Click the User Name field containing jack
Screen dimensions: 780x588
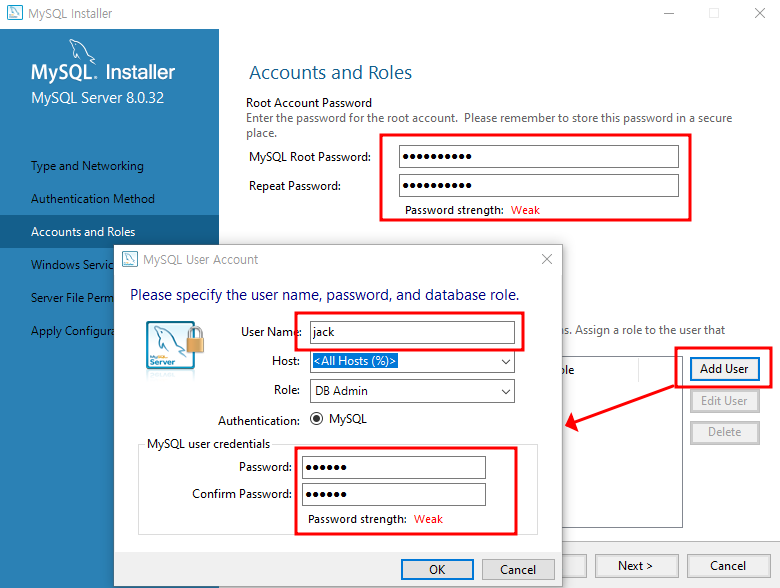click(x=412, y=332)
